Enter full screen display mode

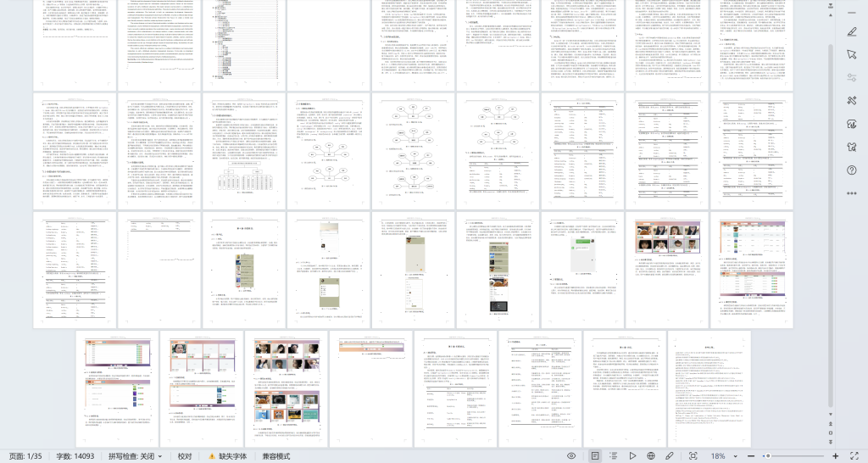(x=854, y=456)
